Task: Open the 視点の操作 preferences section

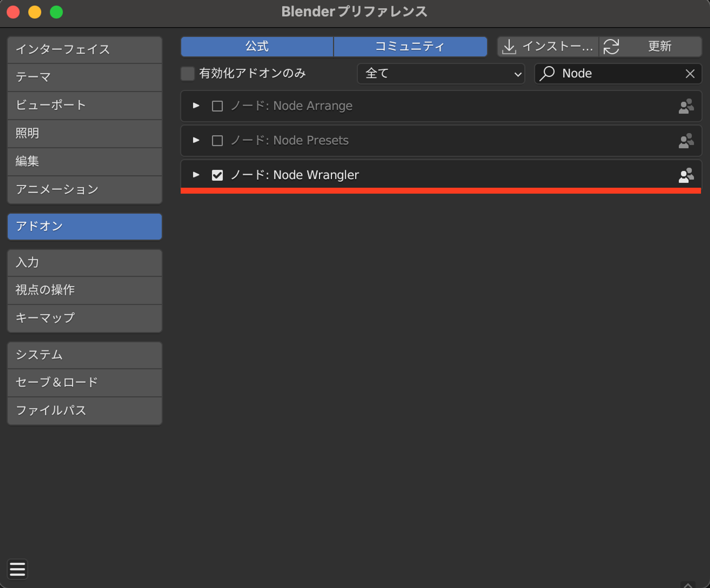Action: [85, 290]
